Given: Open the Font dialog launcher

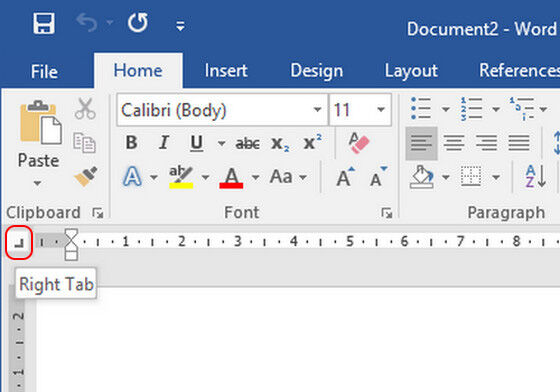Looking at the screenshot, I should [x=386, y=213].
